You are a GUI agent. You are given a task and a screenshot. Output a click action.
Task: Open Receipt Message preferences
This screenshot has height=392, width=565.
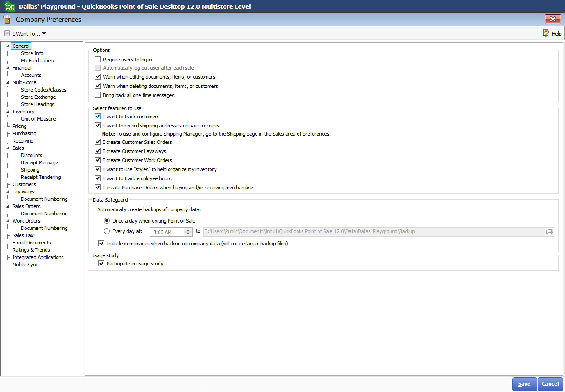point(40,163)
